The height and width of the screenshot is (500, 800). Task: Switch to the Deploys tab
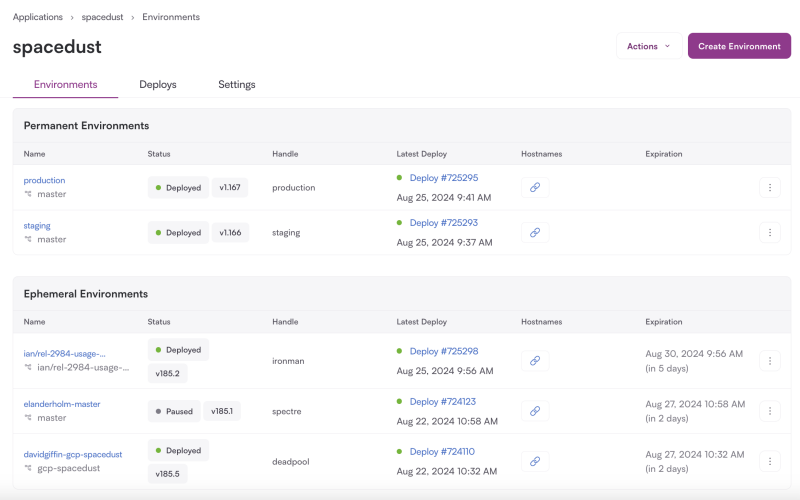[158, 85]
